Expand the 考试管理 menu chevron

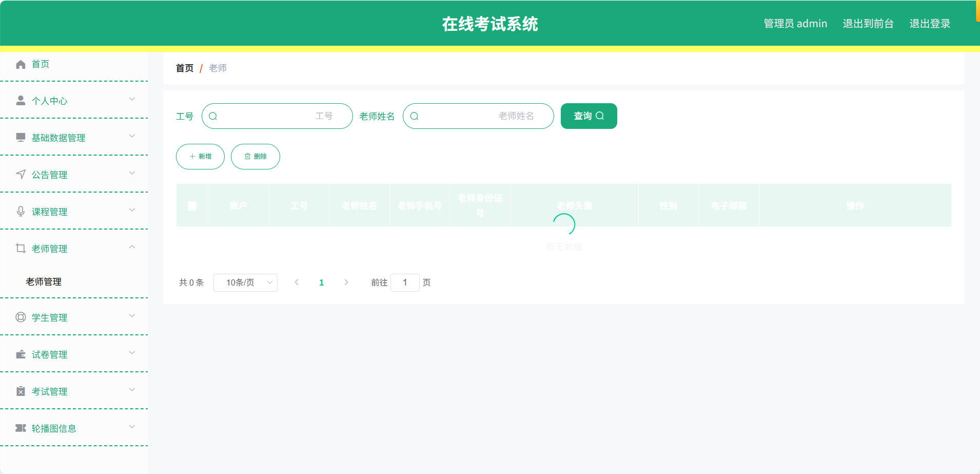click(132, 390)
